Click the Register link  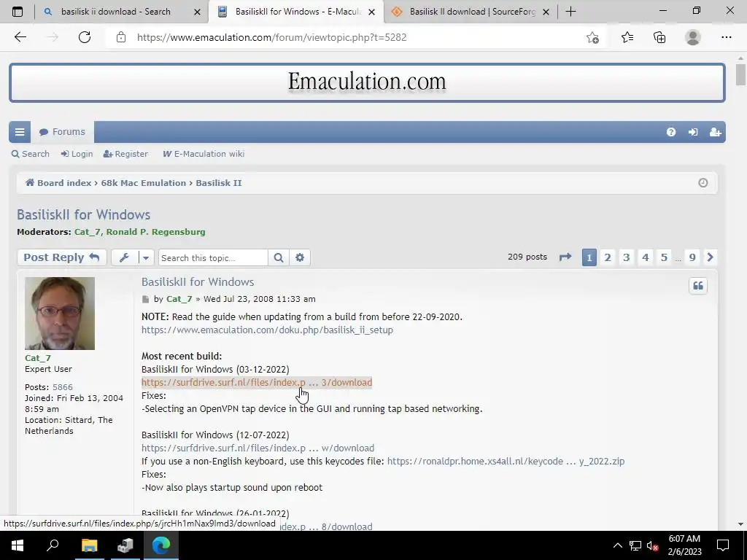tap(125, 154)
